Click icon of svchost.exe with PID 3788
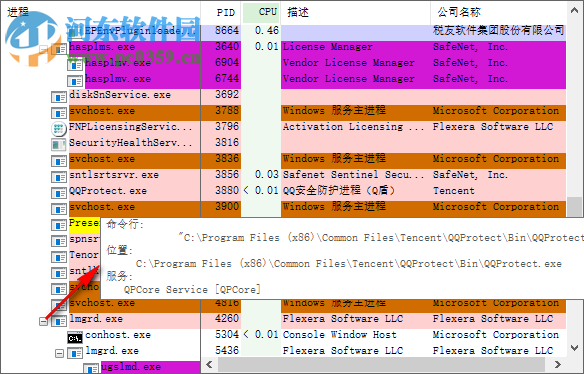Viewport: 584px width, 374px height. pos(59,113)
